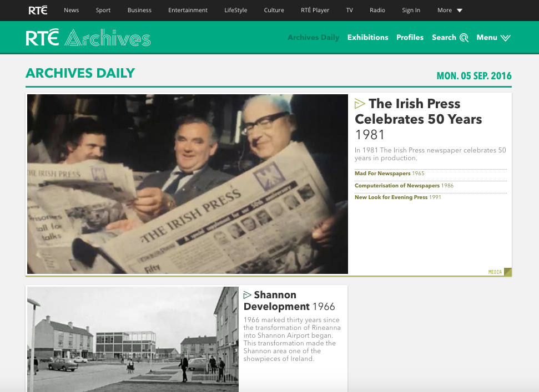539x392 pixels.
Task: Click the Menu chevron icon
Action: [x=505, y=38]
